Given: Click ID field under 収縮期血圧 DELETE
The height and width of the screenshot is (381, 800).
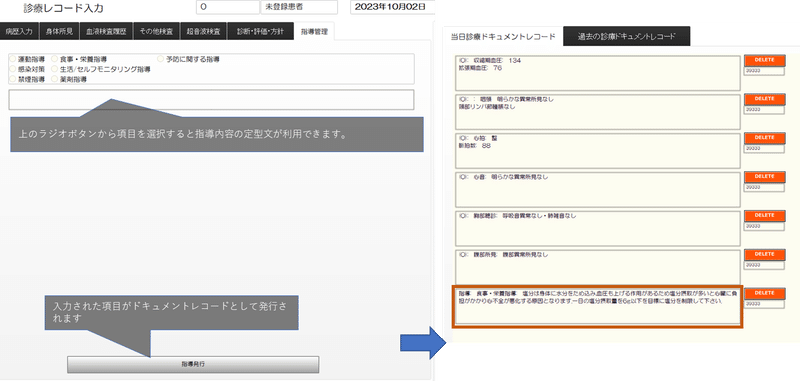Looking at the screenshot, I should (x=764, y=71).
